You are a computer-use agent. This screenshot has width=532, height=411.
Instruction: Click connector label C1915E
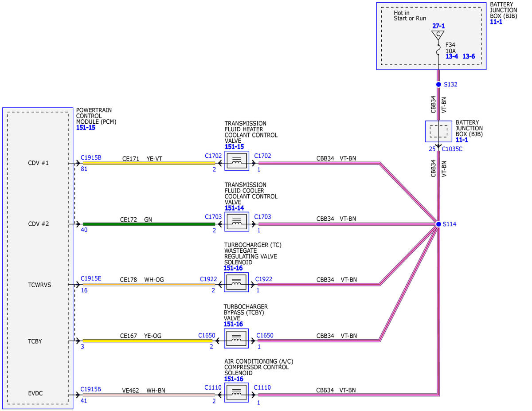[91, 278]
